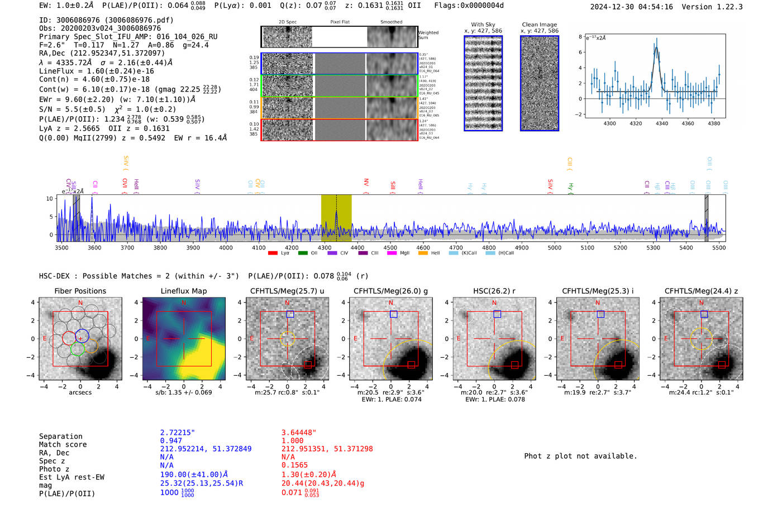
Task: Click the (K)CaII legend swatch
Action: [454, 253]
